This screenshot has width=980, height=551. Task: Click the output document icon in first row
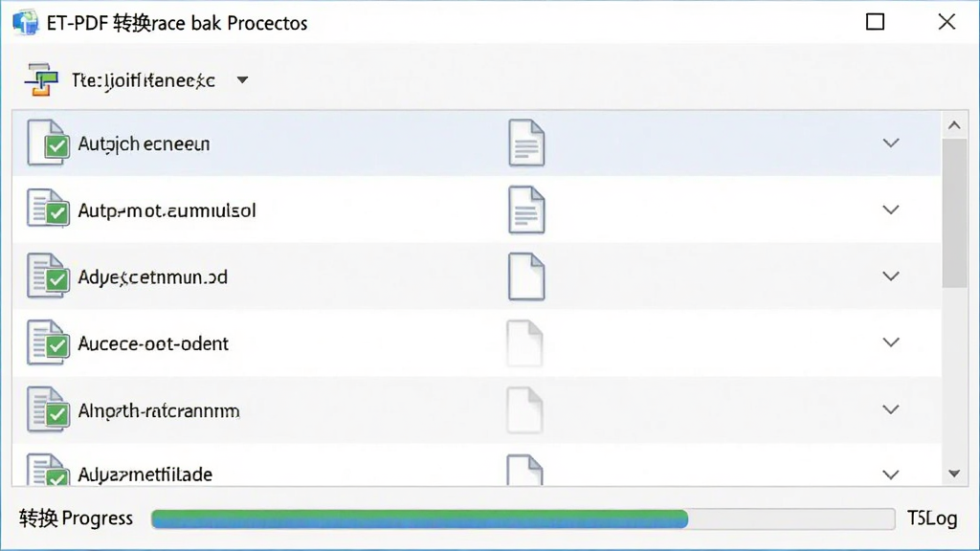pos(526,143)
